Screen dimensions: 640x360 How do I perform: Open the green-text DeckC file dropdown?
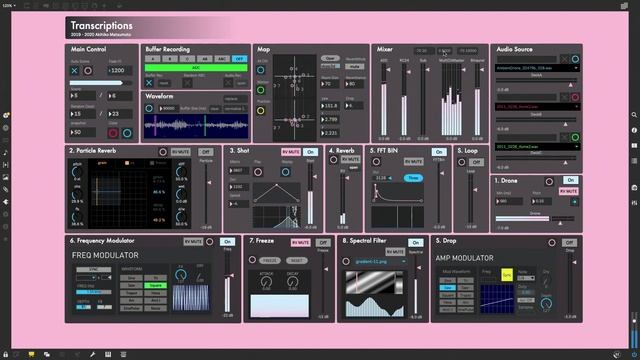tap(537, 147)
